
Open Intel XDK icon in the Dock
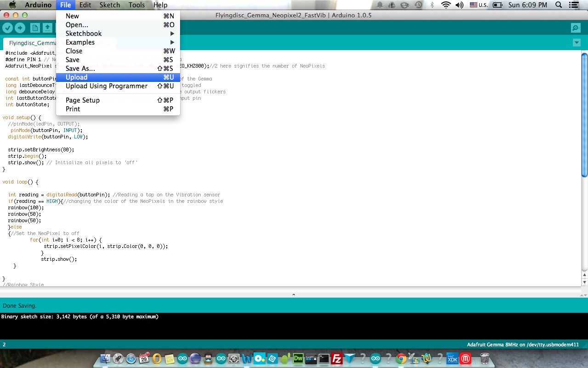coord(452,358)
